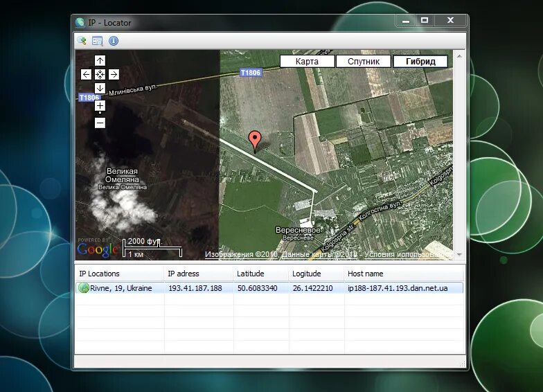This screenshot has width=543, height=392.
Task: Click the IP - Locator title bar app icon
Action: pos(80,23)
